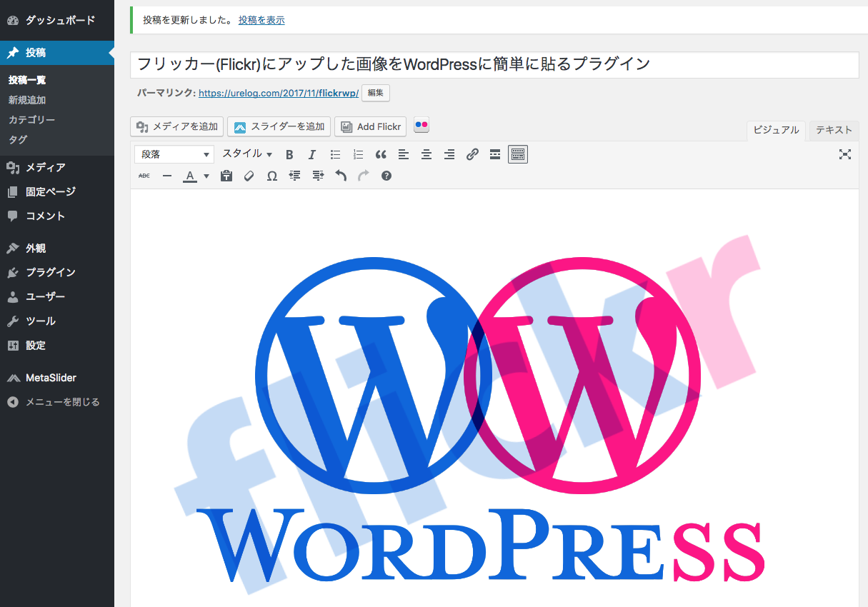Open 固定ページ in sidebar
The width and height of the screenshot is (868, 607).
click(57, 192)
